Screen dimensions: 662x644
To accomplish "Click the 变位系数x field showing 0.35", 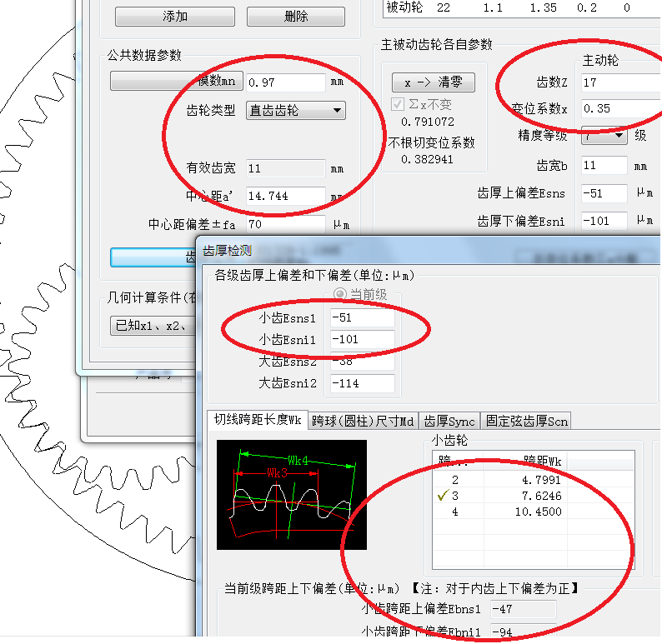I will coord(621,109).
